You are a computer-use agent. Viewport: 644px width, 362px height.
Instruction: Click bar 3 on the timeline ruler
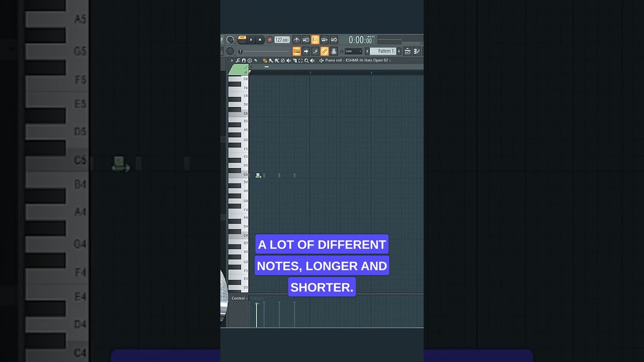pyautogui.click(x=371, y=72)
